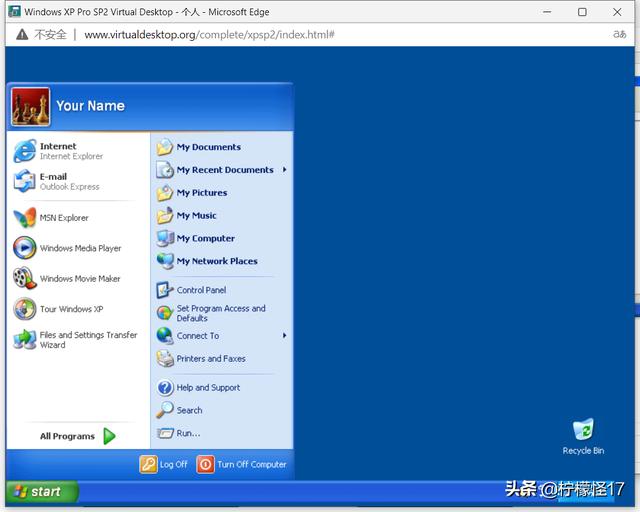Launch MSN Explorer butterfly icon

(x=24, y=218)
